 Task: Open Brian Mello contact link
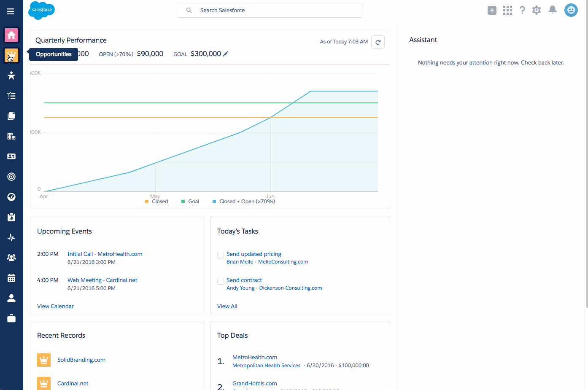pos(240,262)
